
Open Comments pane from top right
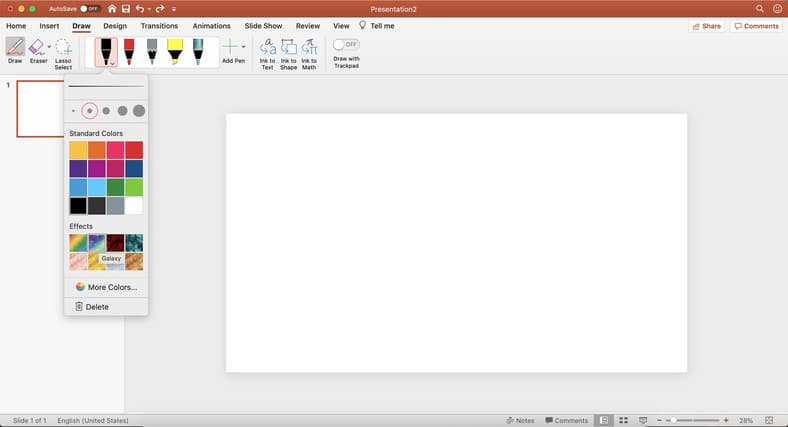click(756, 26)
